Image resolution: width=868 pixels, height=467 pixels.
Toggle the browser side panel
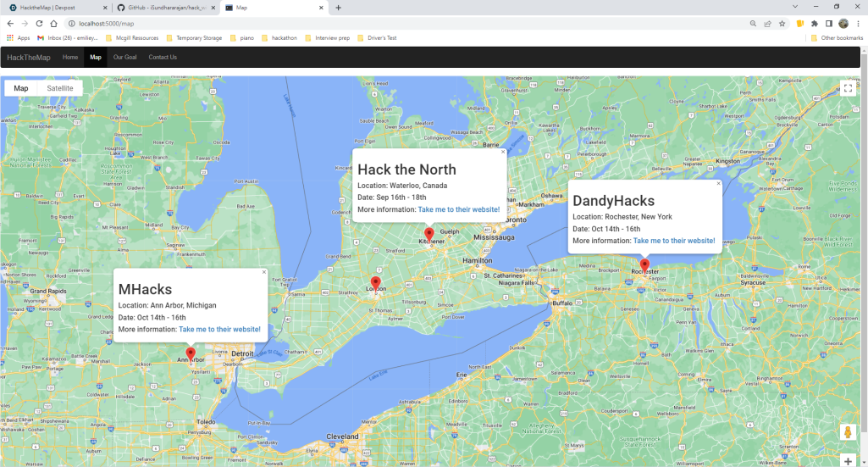[x=829, y=23]
